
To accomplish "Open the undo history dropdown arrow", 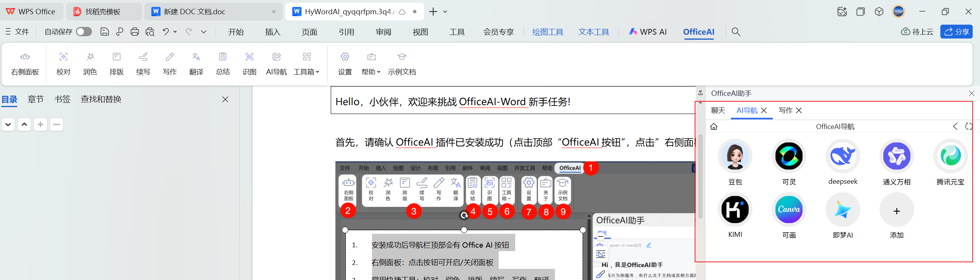I will pos(175,32).
